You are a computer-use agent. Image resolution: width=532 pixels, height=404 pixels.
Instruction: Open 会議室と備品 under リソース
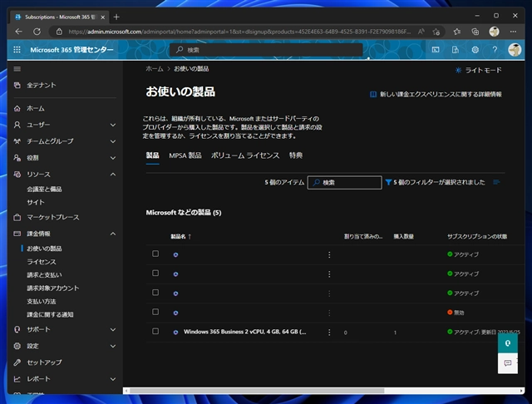pyautogui.click(x=44, y=190)
